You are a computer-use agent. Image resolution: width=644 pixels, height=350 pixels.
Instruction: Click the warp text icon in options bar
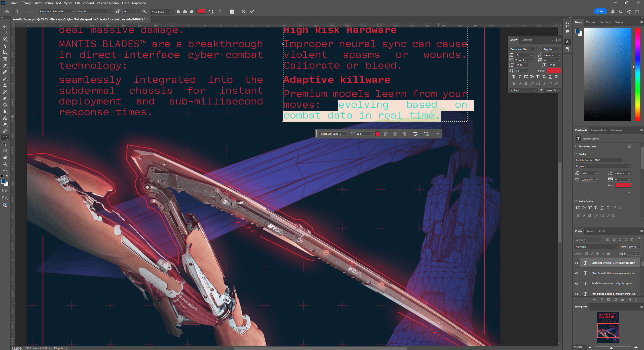tap(220, 12)
